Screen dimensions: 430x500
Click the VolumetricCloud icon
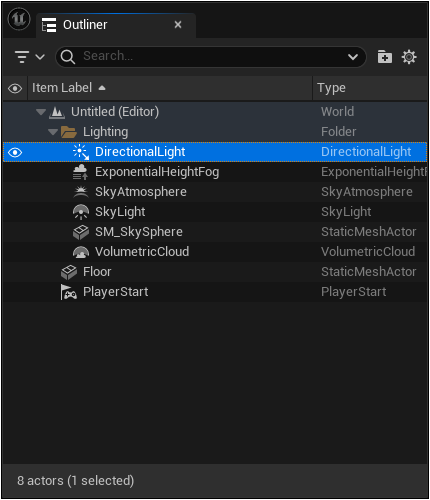pos(81,252)
